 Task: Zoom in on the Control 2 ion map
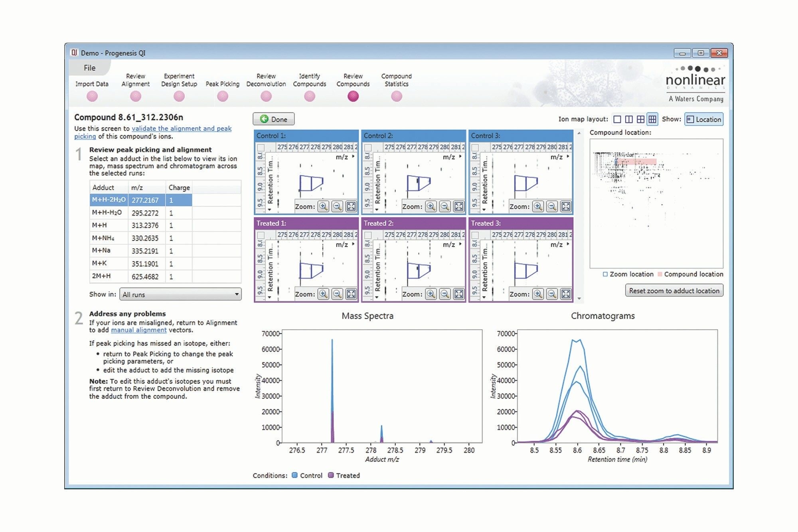(x=431, y=206)
